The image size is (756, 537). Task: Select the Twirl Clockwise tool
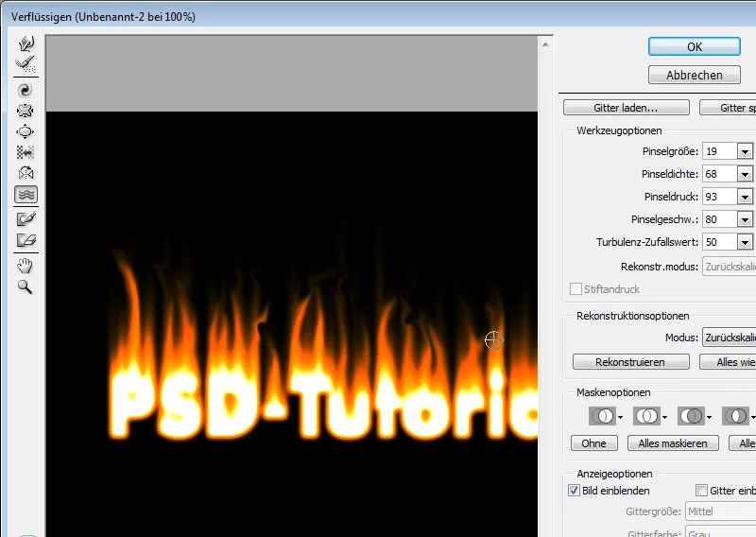(x=26, y=90)
